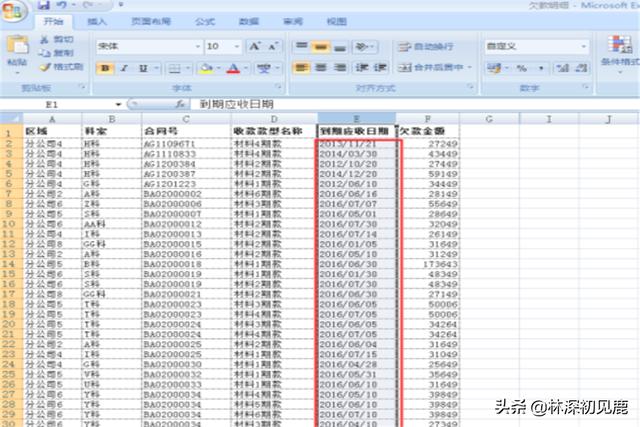Select cell with amount 173643

[428, 264]
